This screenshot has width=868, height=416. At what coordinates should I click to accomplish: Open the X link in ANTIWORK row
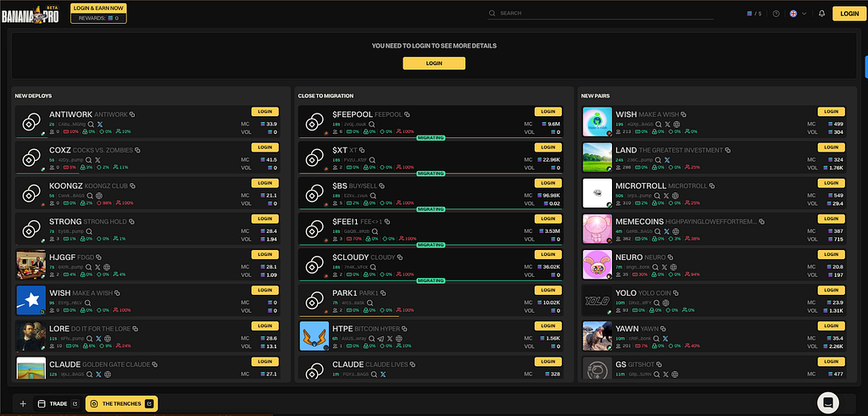tap(100, 124)
